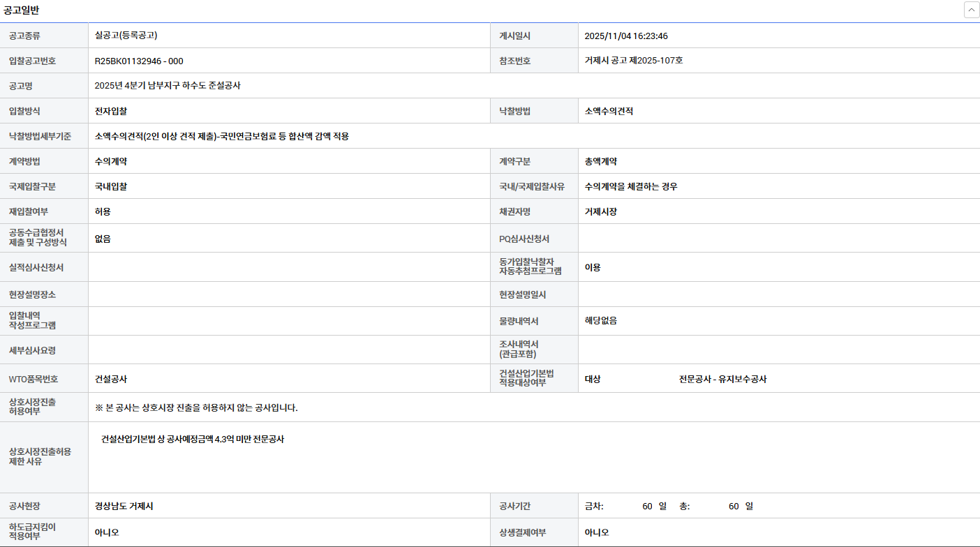
Task: Click the 전문공사 - 유지보수공사 text
Action: pyautogui.click(x=722, y=379)
